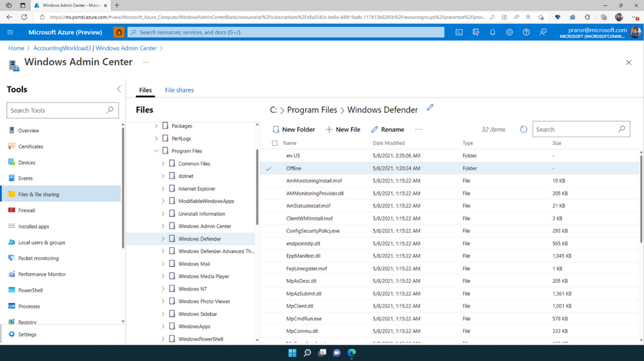Rename the selected item
This screenshot has height=361, width=644.
tap(388, 129)
